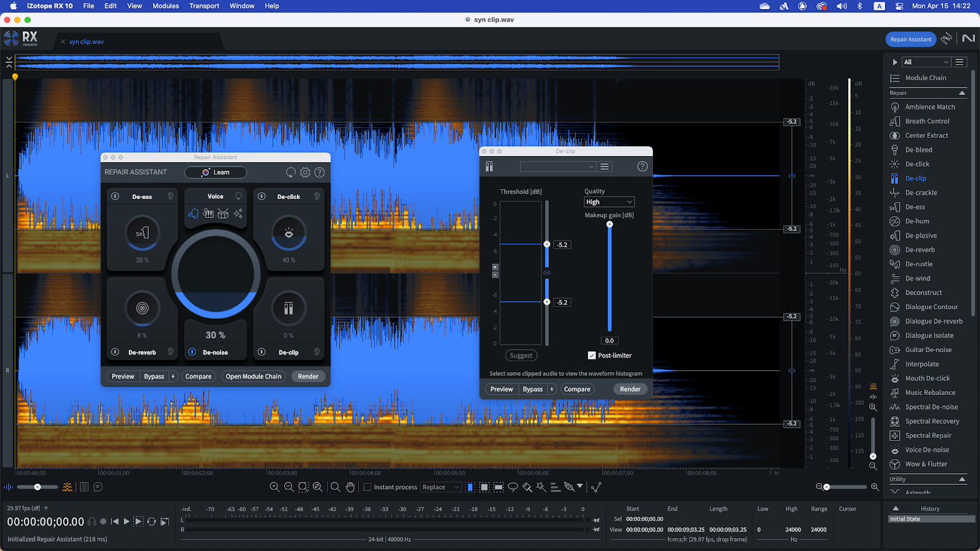The width and height of the screenshot is (980, 551).
Task: Click the Makeup gain slider handle
Action: click(x=609, y=224)
